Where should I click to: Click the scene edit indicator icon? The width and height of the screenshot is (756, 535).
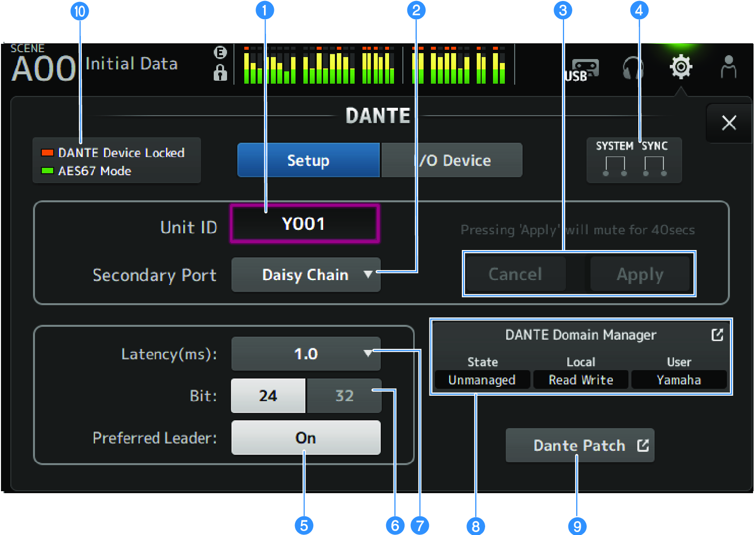pyautogui.click(x=220, y=51)
